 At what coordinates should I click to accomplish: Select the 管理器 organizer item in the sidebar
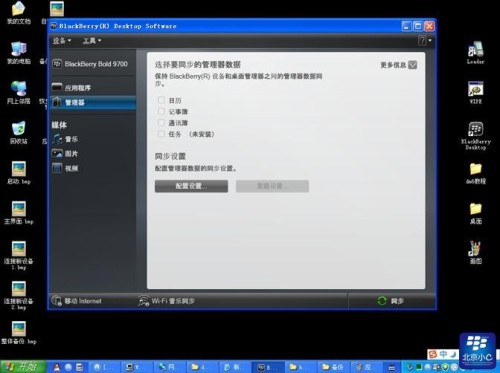point(93,102)
